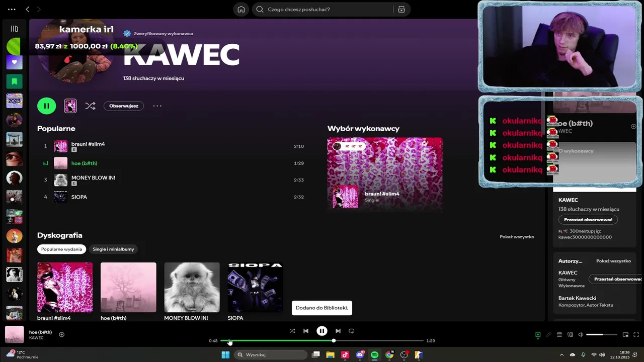Screen dimensions: 644x362
Task: Adjust the Spotify volume slider
Action: point(602,334)
